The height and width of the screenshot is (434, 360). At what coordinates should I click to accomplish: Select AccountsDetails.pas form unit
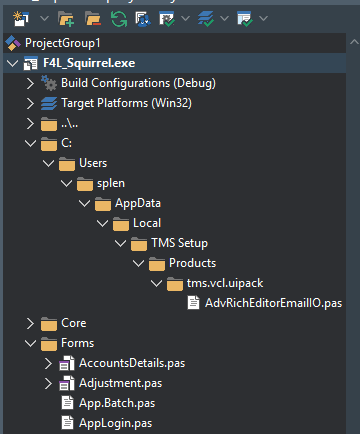click(x=132, y=363)
